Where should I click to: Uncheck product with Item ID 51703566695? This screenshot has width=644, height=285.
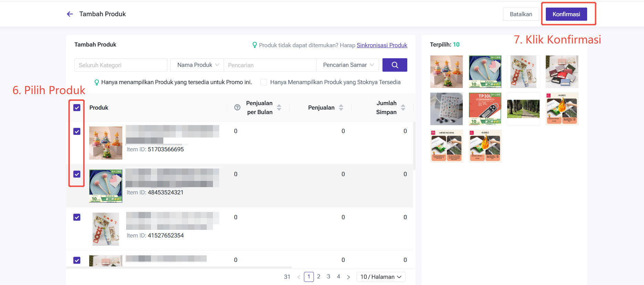point(77,132)
